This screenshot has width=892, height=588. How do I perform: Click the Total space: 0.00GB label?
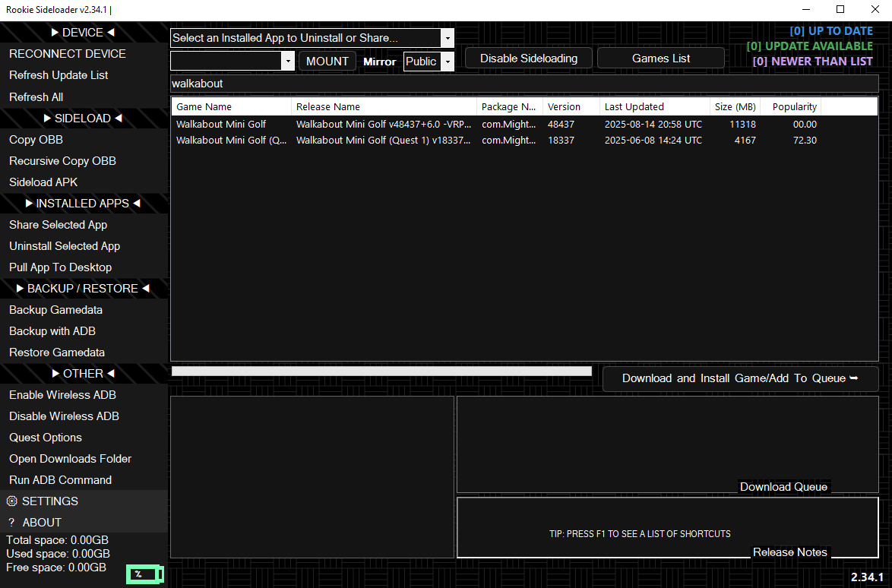pos(57,540)
